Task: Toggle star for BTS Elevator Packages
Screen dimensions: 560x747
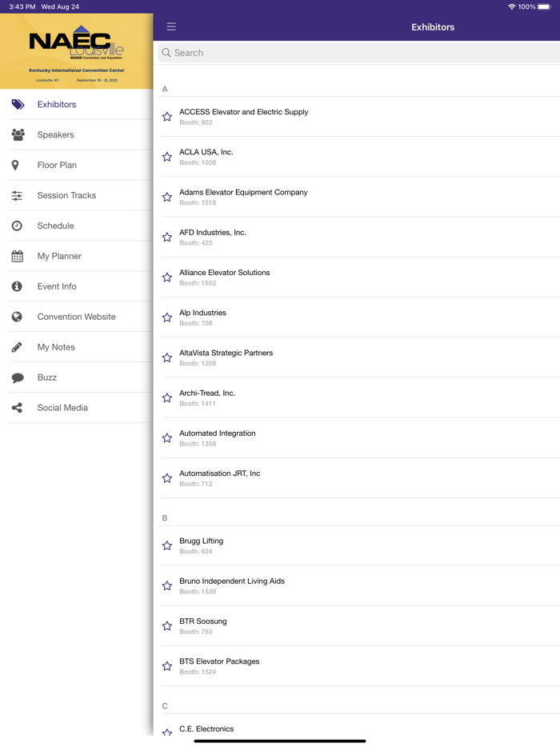Action: pos(167,666)
